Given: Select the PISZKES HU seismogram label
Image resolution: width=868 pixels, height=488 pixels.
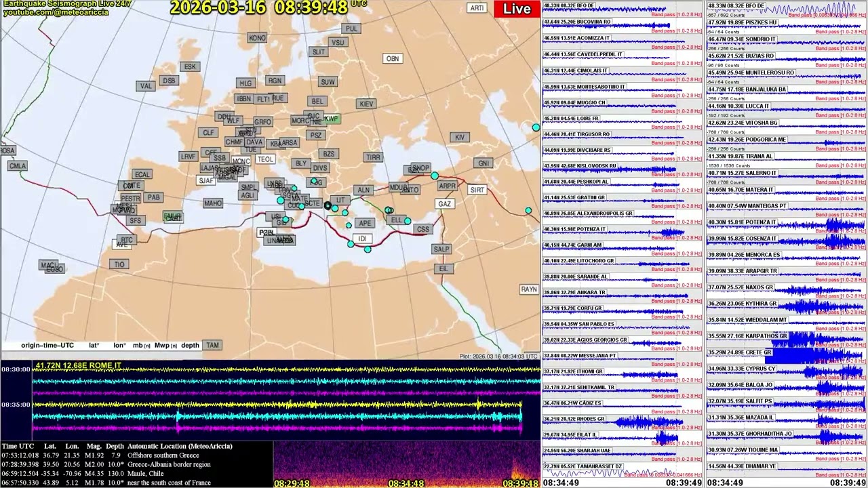Looking at the screenshot, I should click(742, 22).
